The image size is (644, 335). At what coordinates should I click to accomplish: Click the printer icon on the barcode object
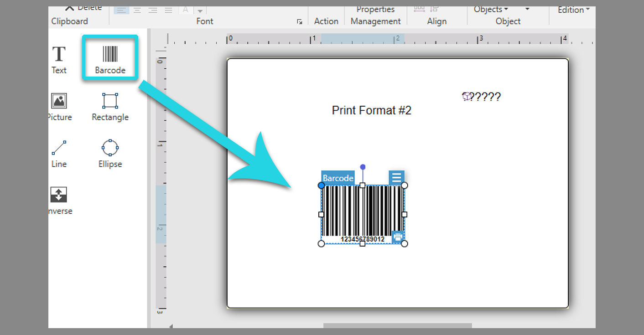[x=398, y=237]
